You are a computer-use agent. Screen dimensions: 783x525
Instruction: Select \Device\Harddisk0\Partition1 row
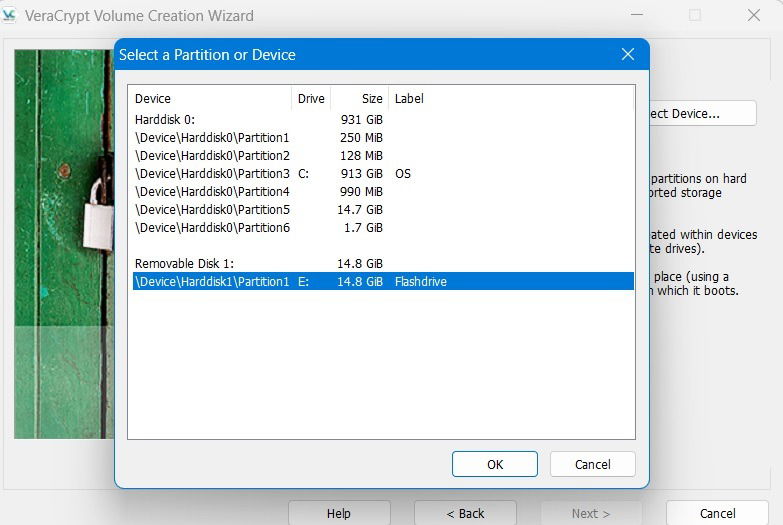[x=383, y=137]
